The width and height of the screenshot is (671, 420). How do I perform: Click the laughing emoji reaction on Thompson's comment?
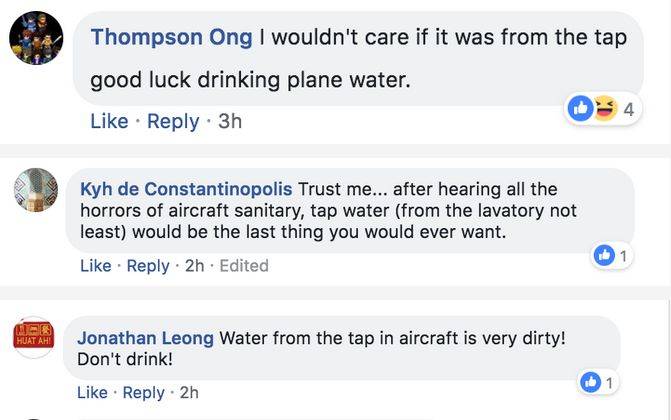pos(603,109)
